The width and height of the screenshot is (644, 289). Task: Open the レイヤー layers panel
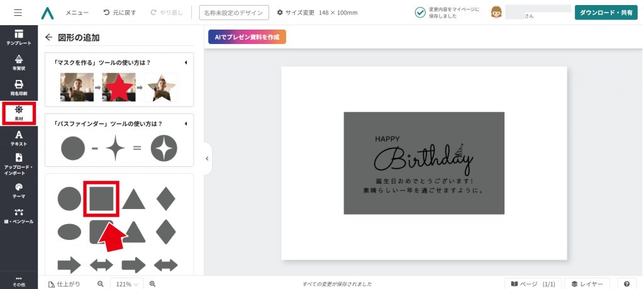(x=587, y=284)
